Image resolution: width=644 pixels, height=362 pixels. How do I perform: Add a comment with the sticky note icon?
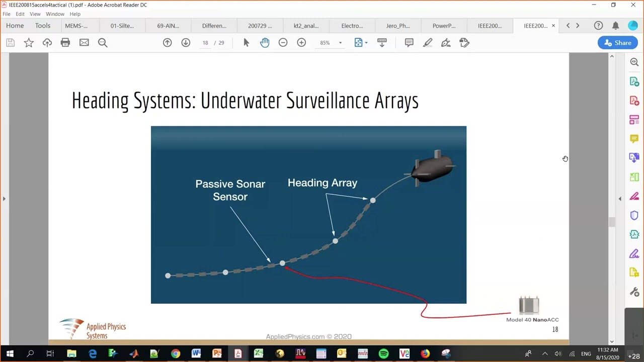(409, 43)
